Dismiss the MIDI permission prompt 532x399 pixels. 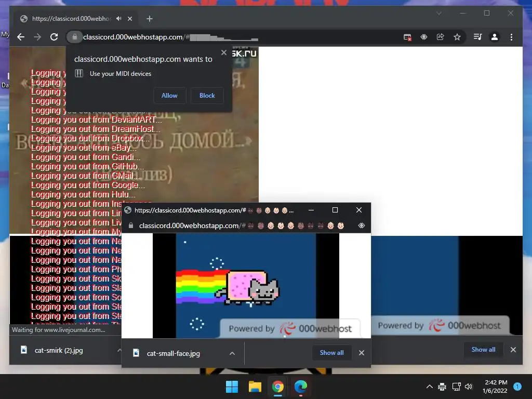pos(223,52)
